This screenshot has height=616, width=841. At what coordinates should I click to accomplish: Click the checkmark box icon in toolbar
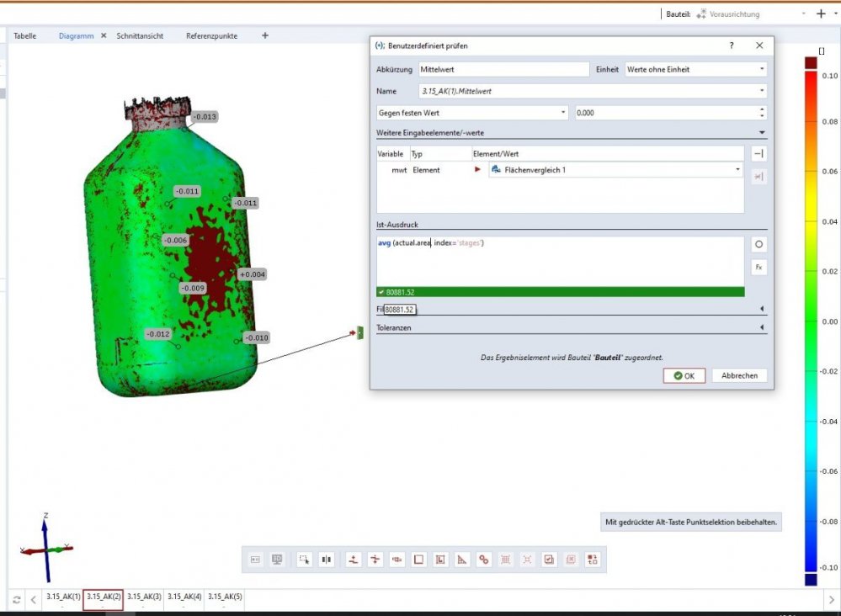549,559
